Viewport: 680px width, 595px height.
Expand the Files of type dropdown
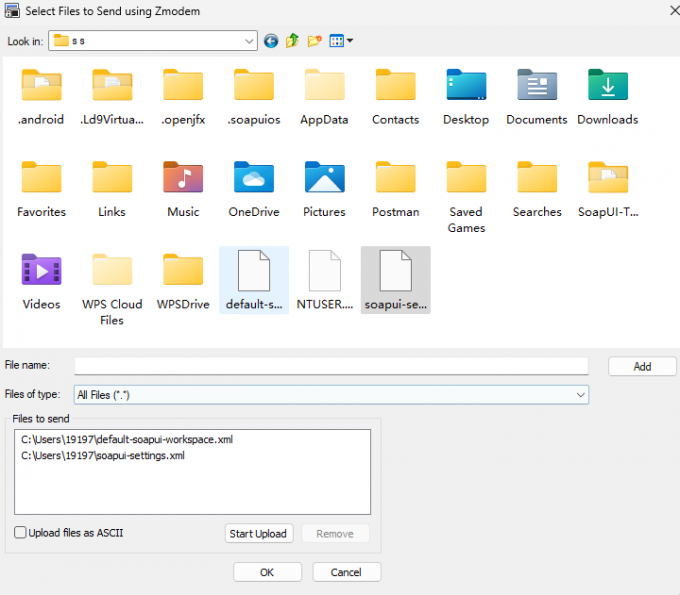(580, 395)
